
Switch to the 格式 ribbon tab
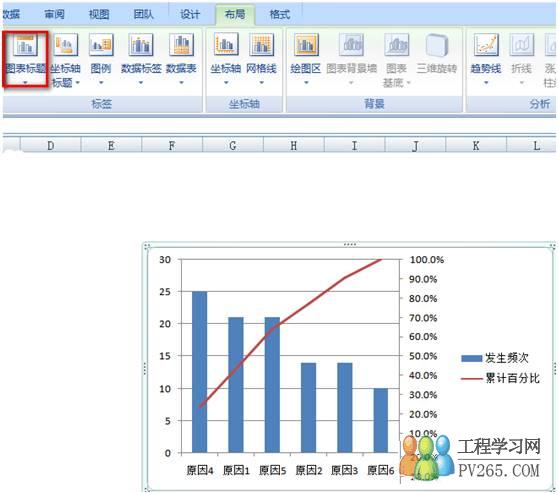(279, 14)
